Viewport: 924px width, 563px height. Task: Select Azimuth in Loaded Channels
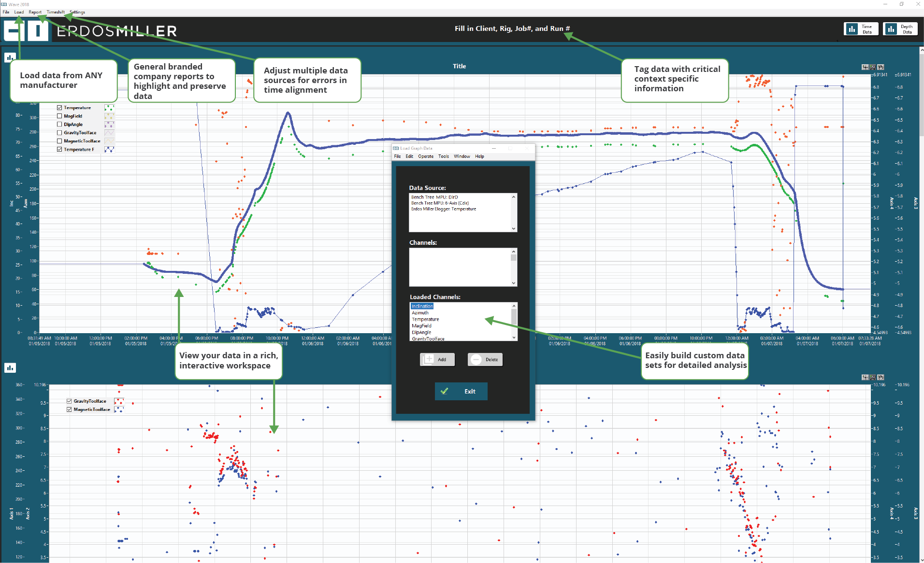click(420, 313)
